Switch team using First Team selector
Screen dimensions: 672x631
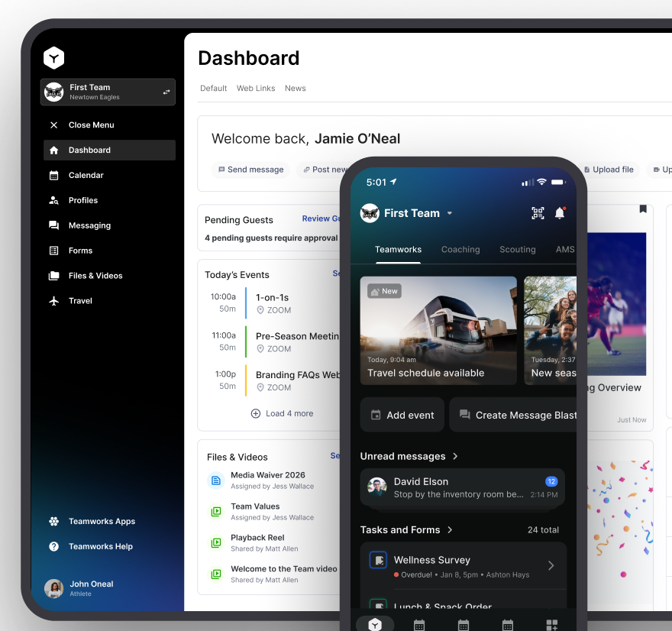(108, 92)
